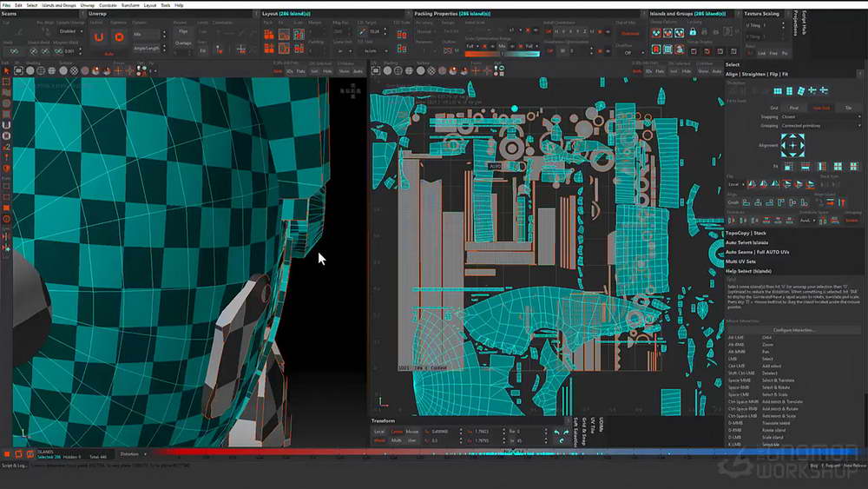The height and width of the screenshot is (489, 868).
Task: Open the Islands and Groups menu
Action: [x=59, y=5]
